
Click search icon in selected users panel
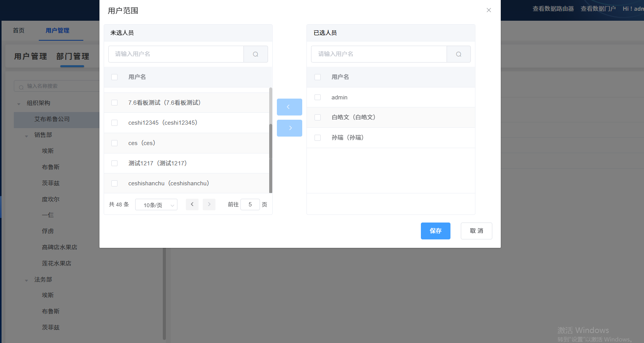click(x=459, y=54)
